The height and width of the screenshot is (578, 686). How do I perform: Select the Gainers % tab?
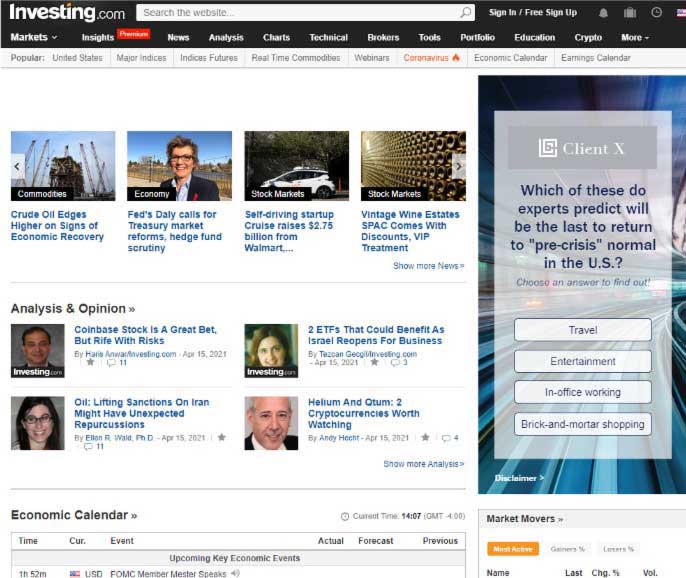[567, 549]
